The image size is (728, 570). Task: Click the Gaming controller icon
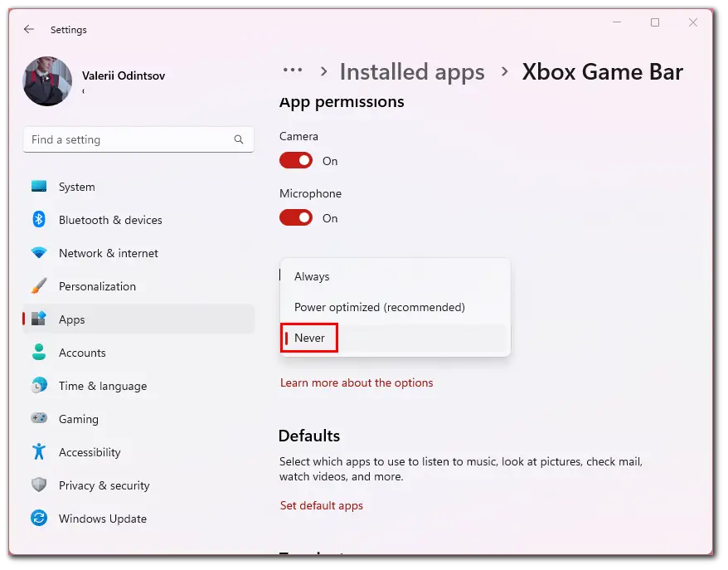pos(39,418)
